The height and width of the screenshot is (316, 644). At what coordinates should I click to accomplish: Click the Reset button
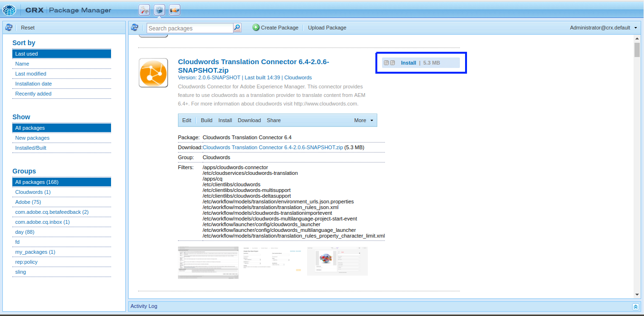(28, 28)
